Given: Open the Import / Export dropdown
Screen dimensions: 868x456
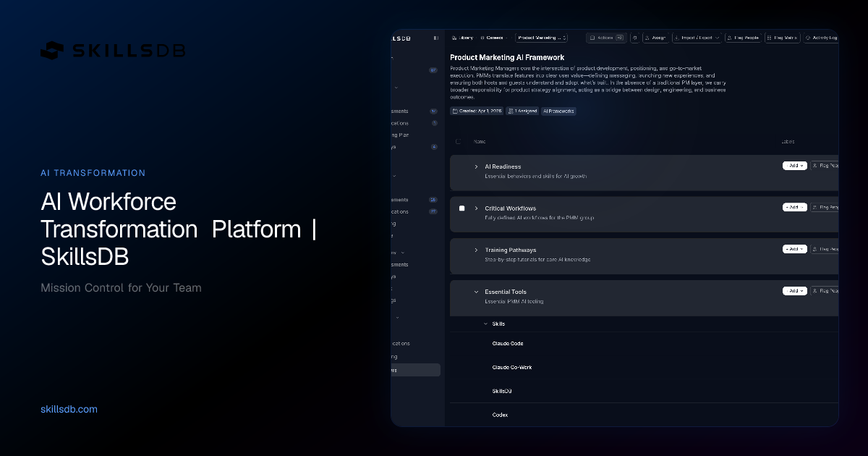Looking at the screenshot, I should click(697, 38).
